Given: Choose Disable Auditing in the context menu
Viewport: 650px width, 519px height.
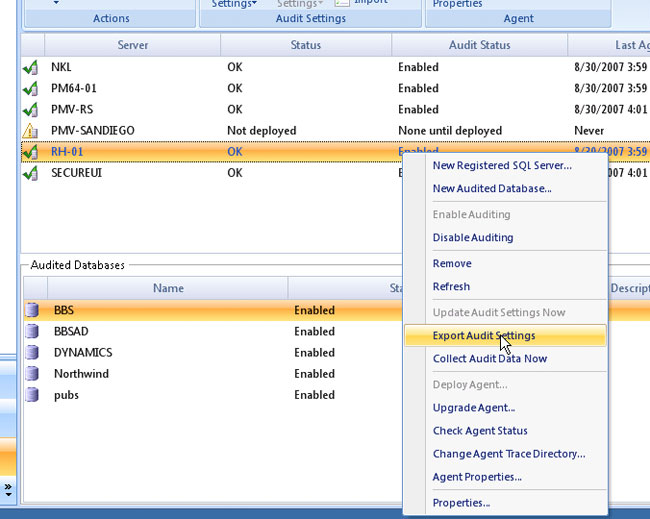Looking at the screenshot, I should [x=473, y=238].
